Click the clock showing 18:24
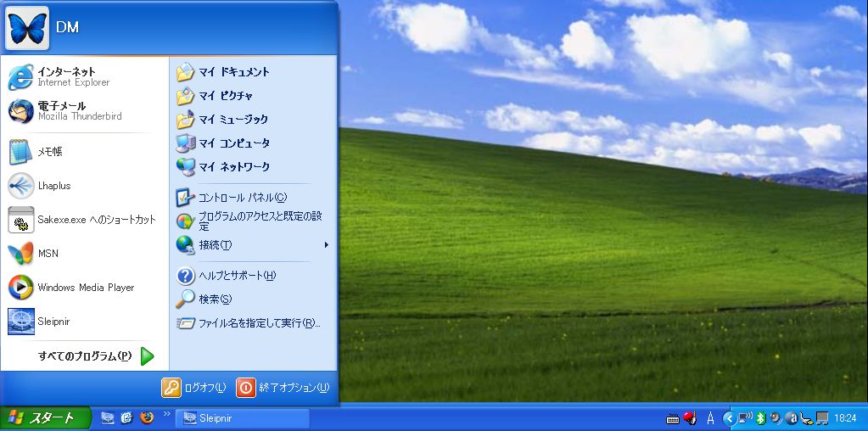Screen dimensions: 868x431 (845, 418)
